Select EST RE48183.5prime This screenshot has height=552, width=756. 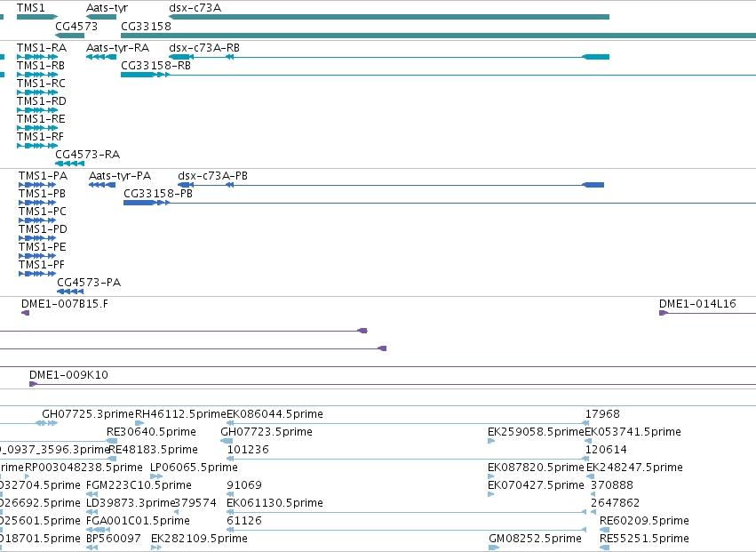112,459
